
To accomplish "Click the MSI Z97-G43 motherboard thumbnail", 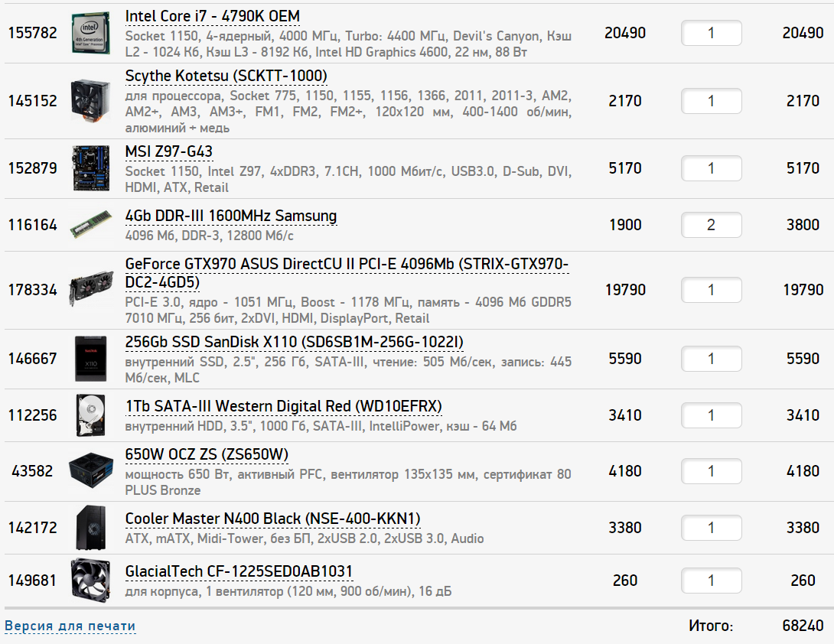I will 90,168.
